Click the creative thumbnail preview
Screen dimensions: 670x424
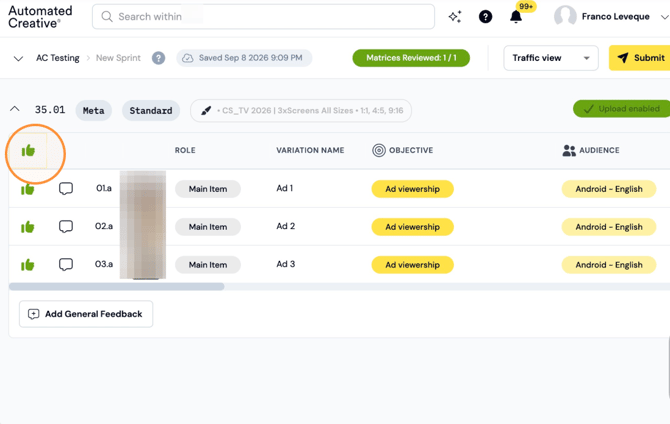coord(143,225)
